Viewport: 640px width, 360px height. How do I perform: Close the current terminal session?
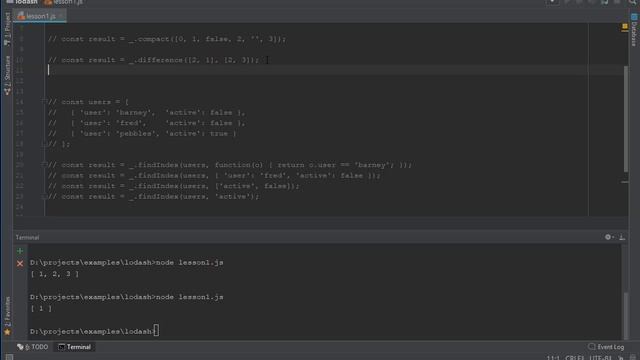pyautogui.click(x=20, y=264)
